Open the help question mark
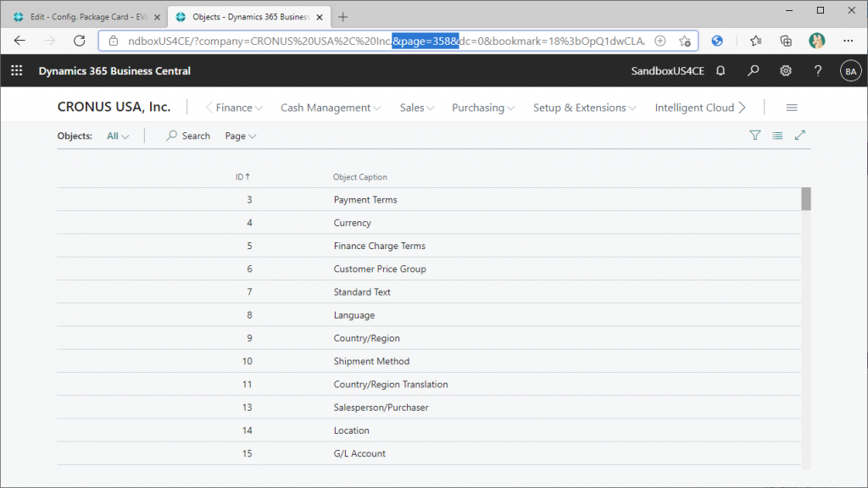 coord(818,71)
